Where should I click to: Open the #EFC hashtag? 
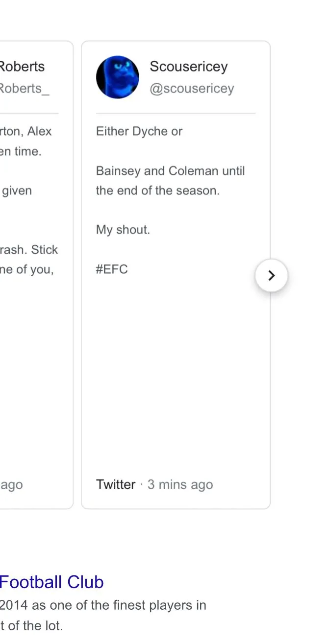pos(112,269)
